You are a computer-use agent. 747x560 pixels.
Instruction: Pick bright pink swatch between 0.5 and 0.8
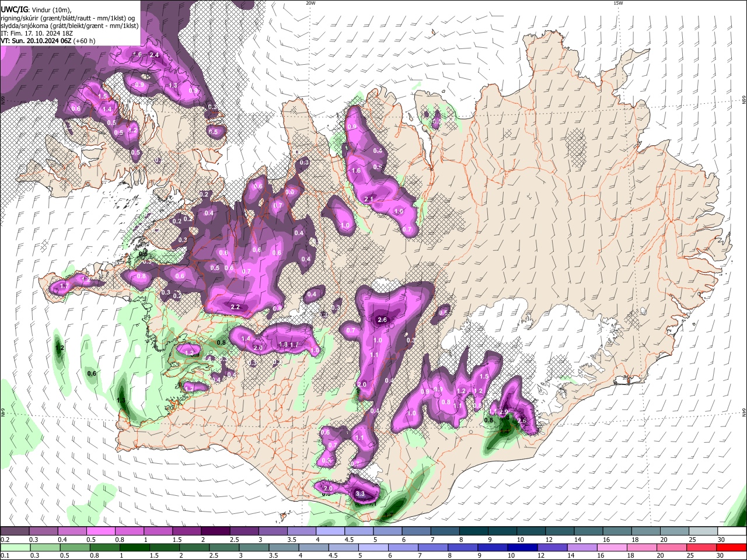pyautogui.click(x=100, y=531)
